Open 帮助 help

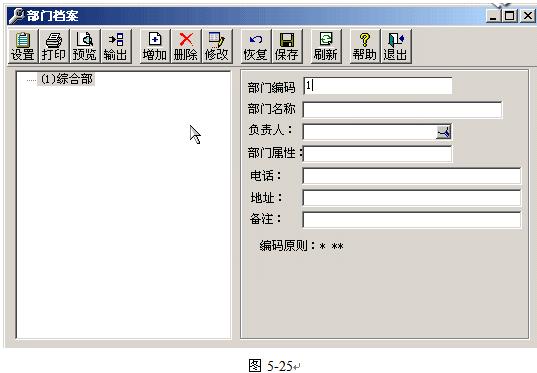coord(365,46)
